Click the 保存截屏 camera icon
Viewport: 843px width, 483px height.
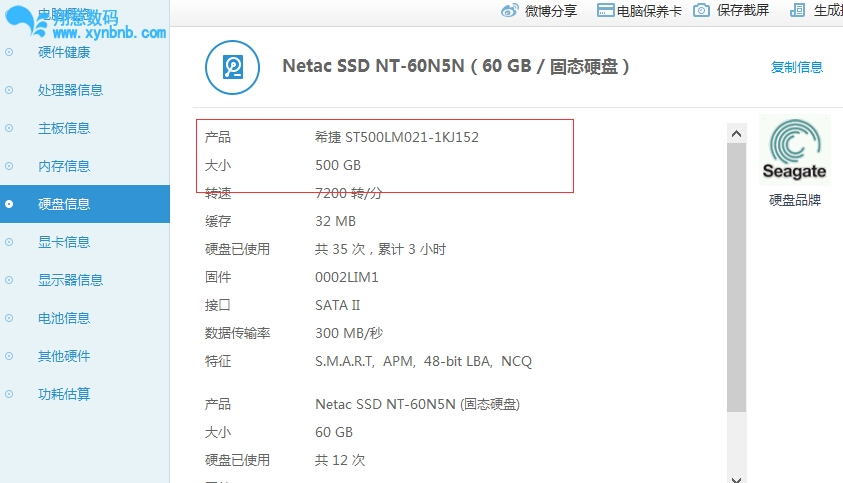point(702,10)
